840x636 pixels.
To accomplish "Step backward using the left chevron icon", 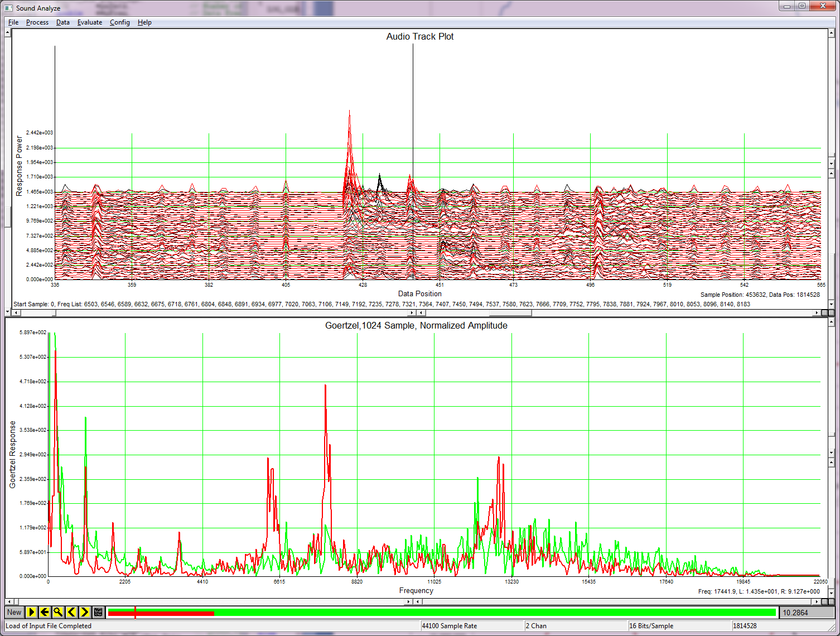I will (71, 612).
